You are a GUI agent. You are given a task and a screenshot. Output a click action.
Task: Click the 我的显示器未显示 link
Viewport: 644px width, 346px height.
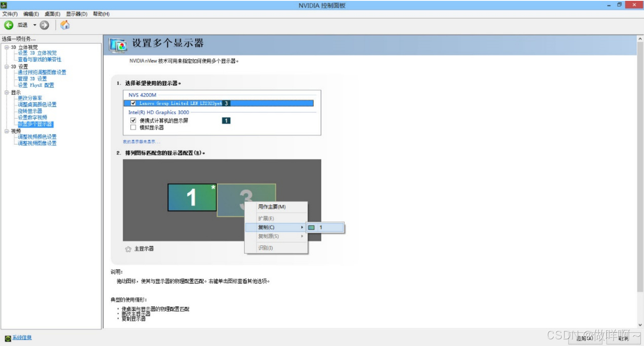point(141,142)
